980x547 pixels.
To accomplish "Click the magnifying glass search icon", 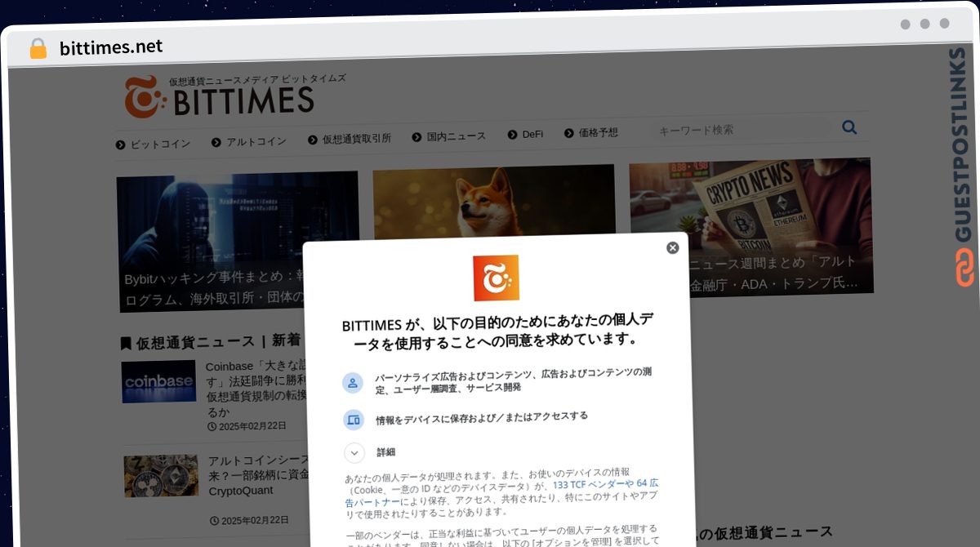I will tap(849, 127).
